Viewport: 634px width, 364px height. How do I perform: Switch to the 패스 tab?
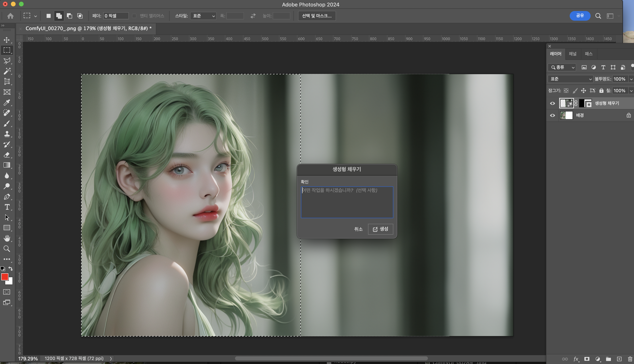(x=589, y=54)
